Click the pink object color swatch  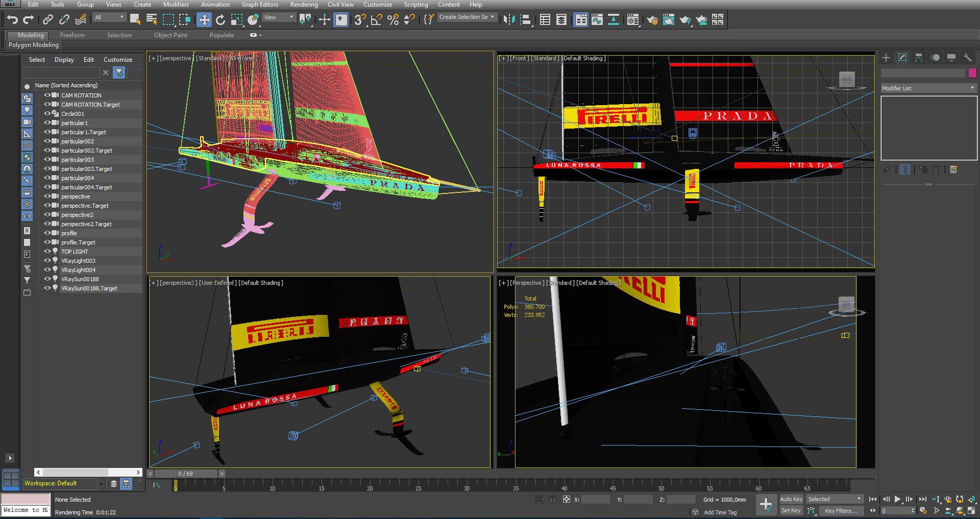click(972, 73)
